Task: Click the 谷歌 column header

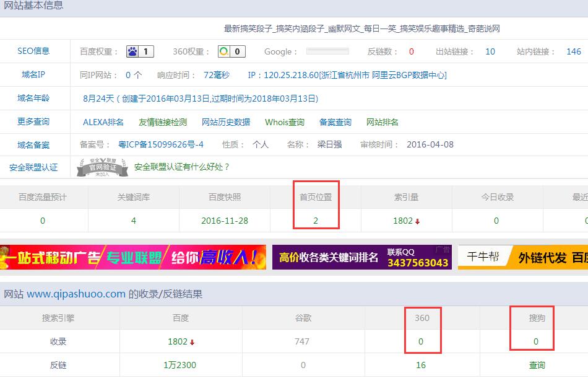Action: (x=303, y=318)
